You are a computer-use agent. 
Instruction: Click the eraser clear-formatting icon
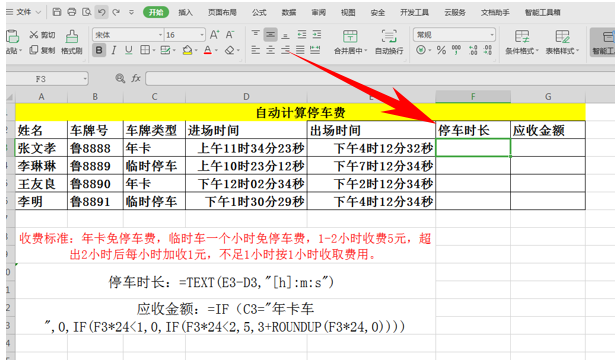(x=230, y=50)
